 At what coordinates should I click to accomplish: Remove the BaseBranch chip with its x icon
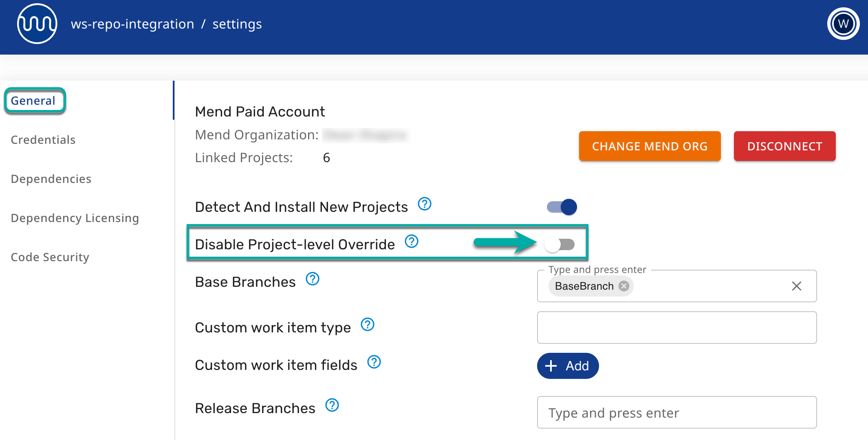coord(623,286)
